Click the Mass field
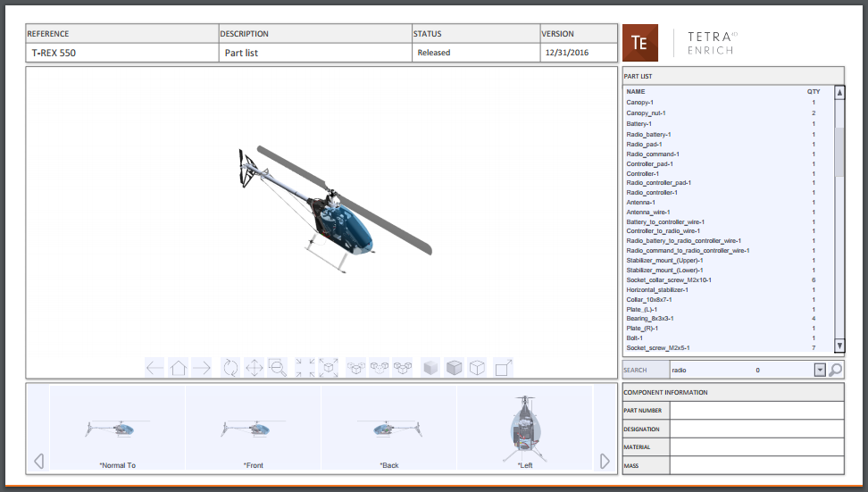The height and width of the screenshot is (492, 868). (756, 465)
